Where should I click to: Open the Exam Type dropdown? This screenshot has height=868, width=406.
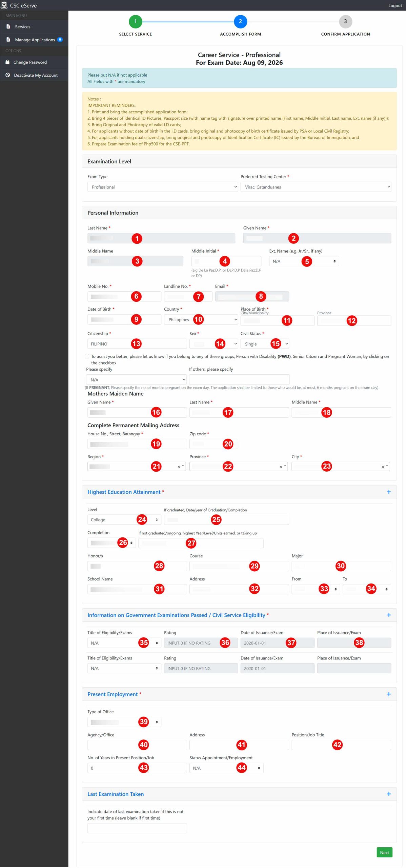(163, 187)
